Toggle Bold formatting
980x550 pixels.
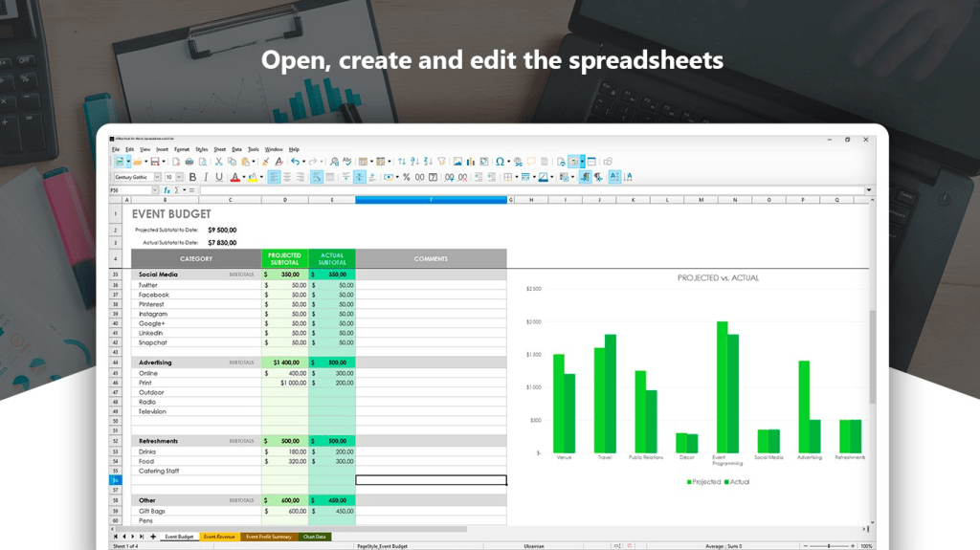point(192,177)
